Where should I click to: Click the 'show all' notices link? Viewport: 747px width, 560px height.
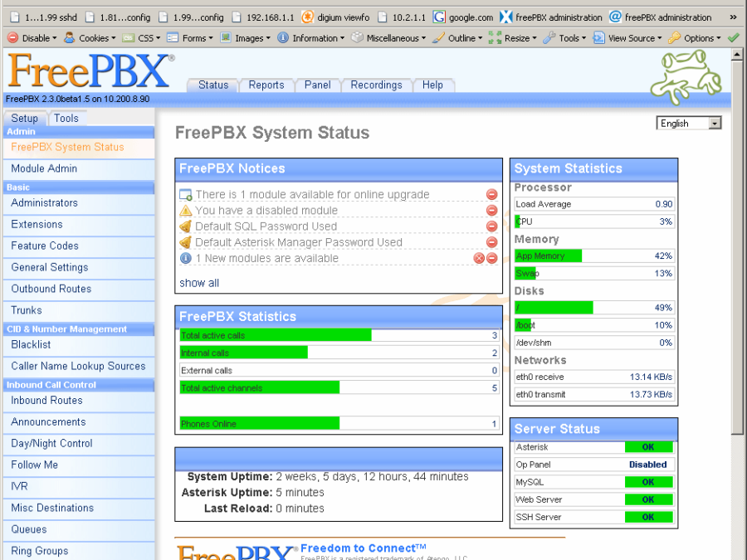point(199,283)
